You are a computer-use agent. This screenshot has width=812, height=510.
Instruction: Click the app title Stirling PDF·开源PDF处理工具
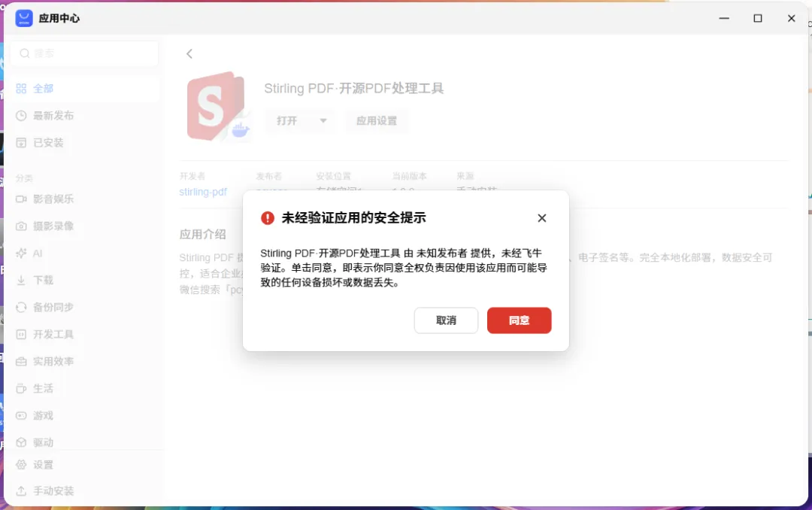pyautogui.click(x=353, y=88)
